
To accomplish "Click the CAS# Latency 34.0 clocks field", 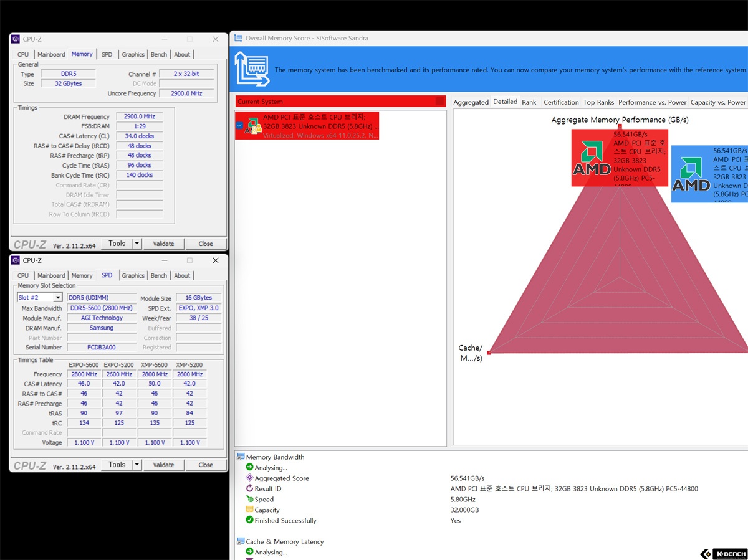I will coord(140,136).
